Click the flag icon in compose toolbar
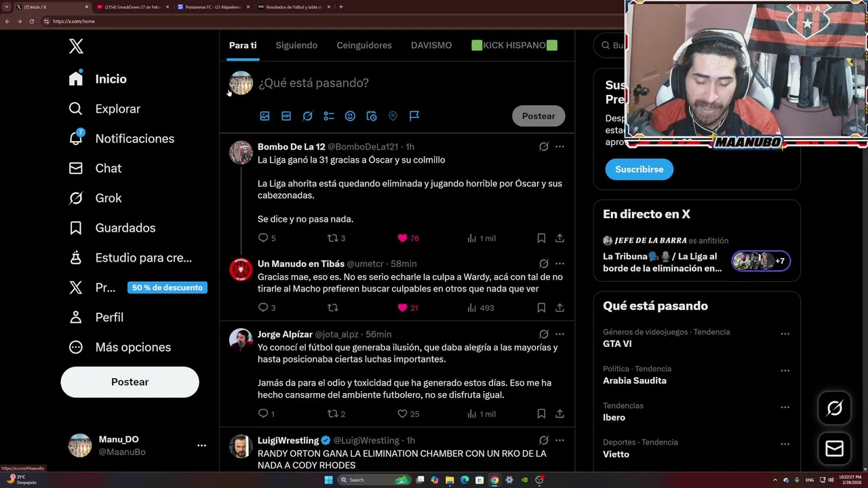 (414, 116)
